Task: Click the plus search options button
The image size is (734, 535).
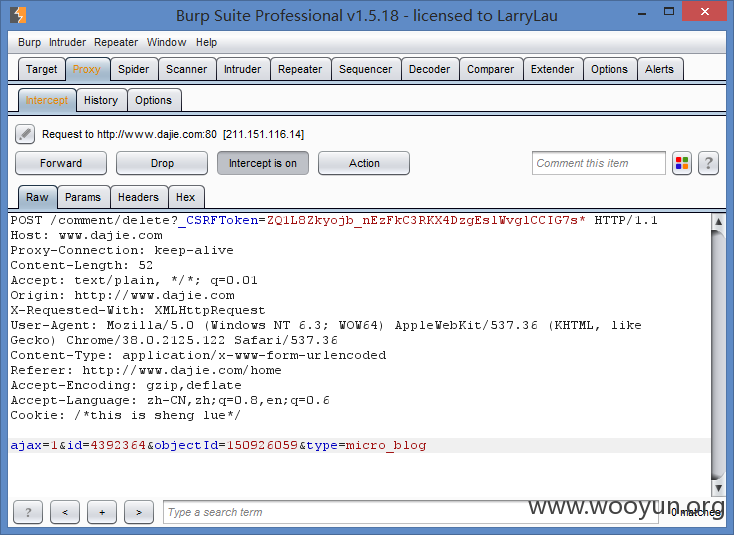Action: coord(102,512)
